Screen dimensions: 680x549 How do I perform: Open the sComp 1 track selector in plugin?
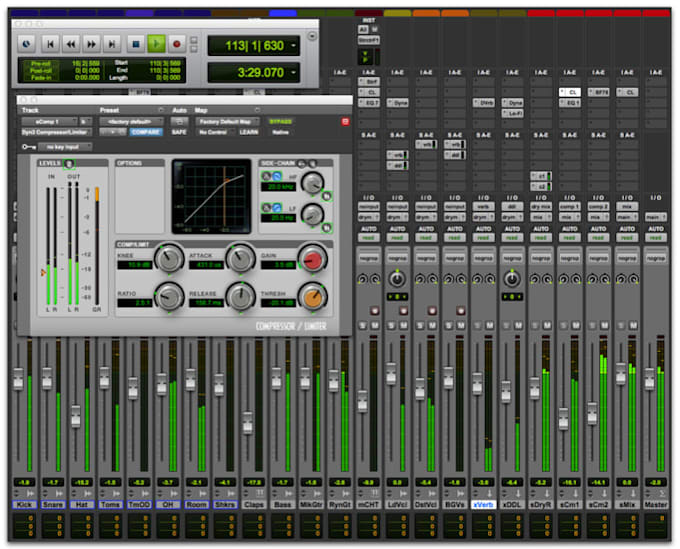coord(49,121)
